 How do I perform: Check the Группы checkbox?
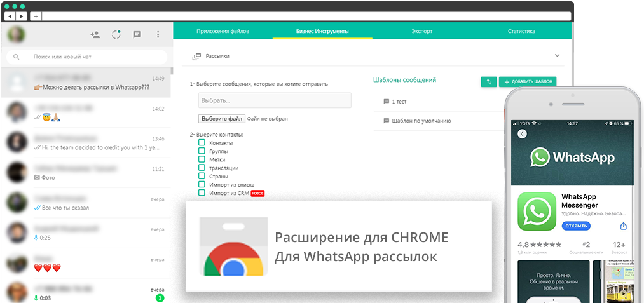pyautogui.click(x=202, y=151)
